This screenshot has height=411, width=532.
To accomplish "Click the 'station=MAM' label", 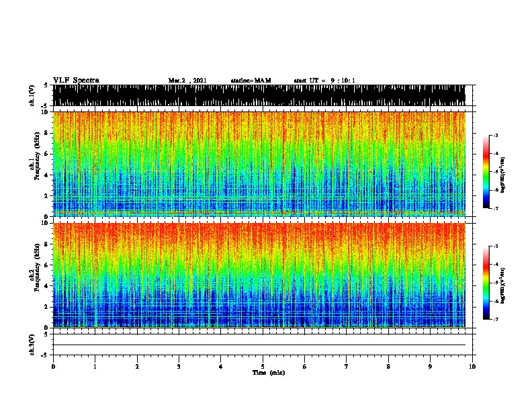I will 251,81.
